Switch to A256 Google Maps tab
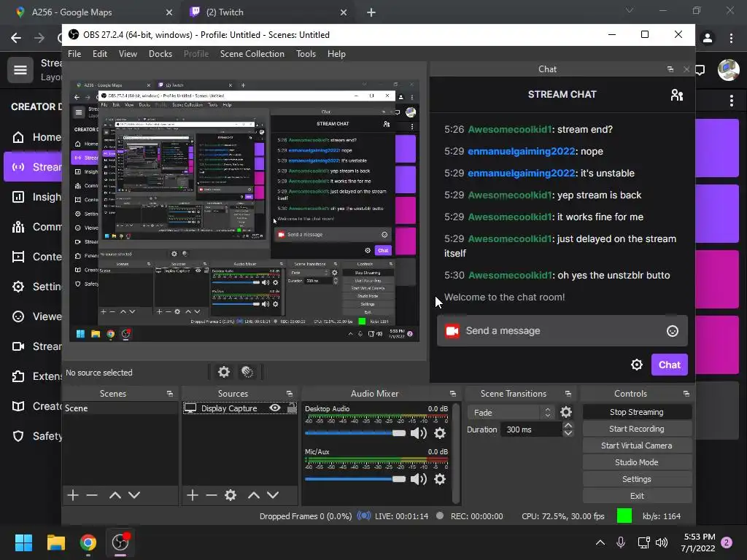The height and width of the screenshot is (560, 747). pos(93,12)
